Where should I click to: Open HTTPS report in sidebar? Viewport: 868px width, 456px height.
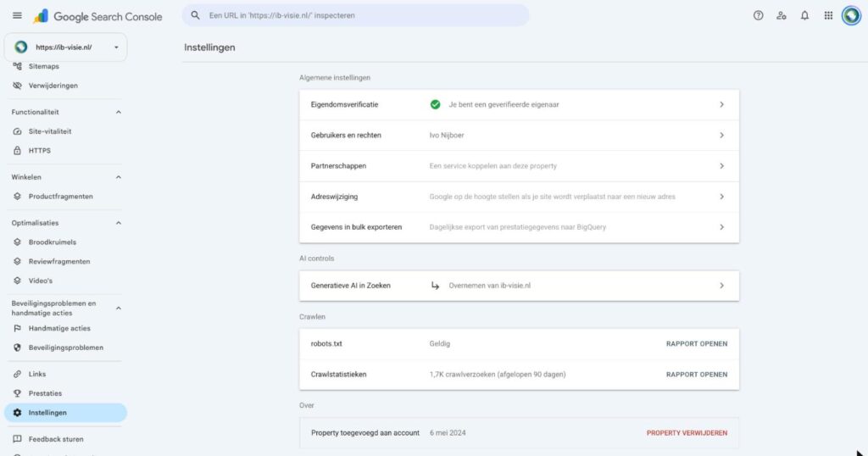pyautogui.click(x=39, y=151)
